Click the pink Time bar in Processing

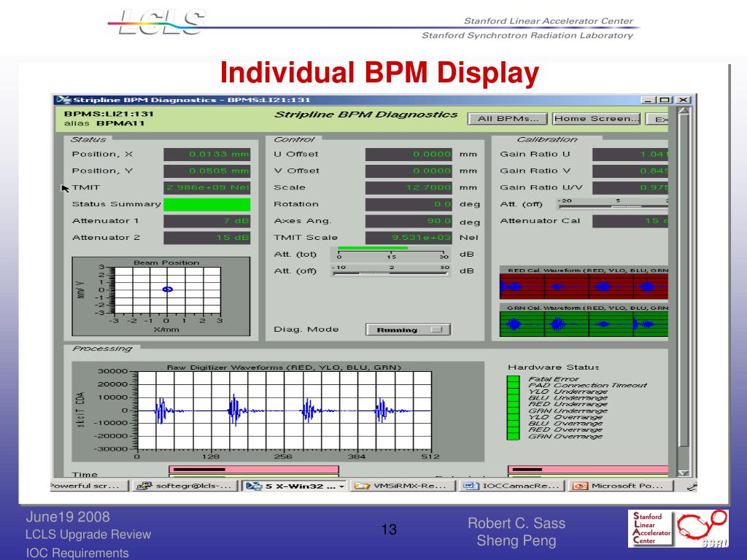click(253, 470)
